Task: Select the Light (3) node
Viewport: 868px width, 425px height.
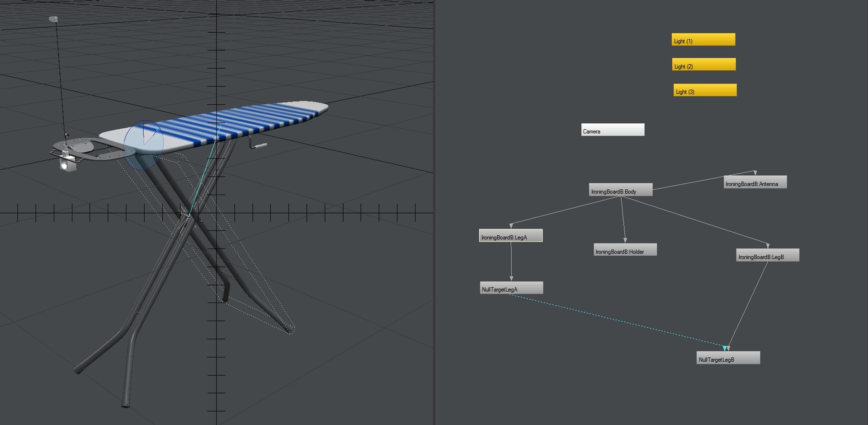Action: [x=705, y=90]
